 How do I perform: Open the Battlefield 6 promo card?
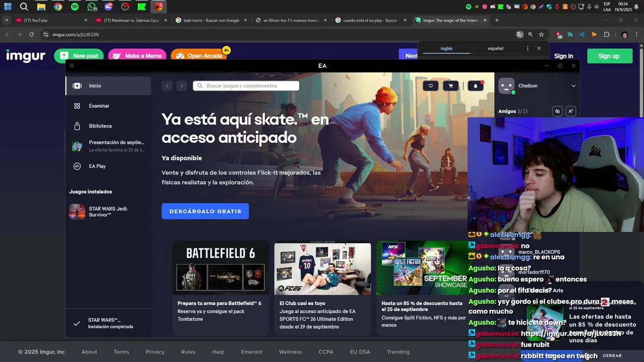pyautogui.click(x=220, y=288)
